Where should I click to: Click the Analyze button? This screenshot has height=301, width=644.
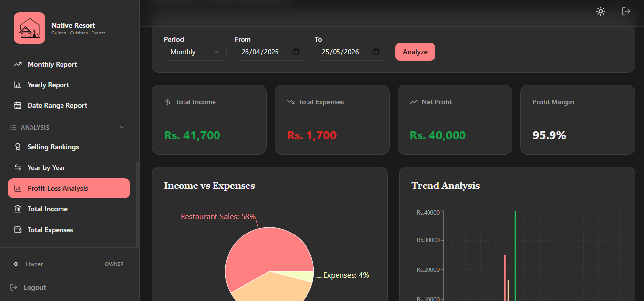pos(415,52)
